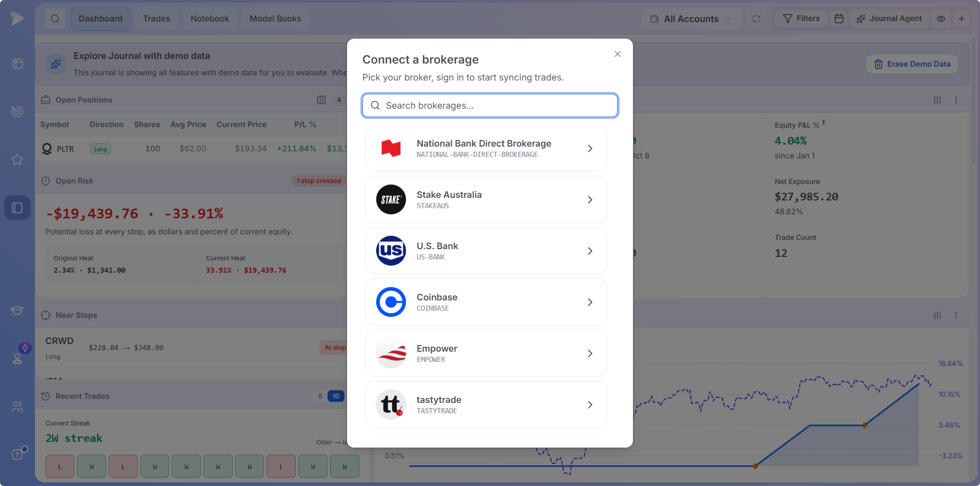
Task: Click the first L trade streak box
Action: (x=60, y=467)
